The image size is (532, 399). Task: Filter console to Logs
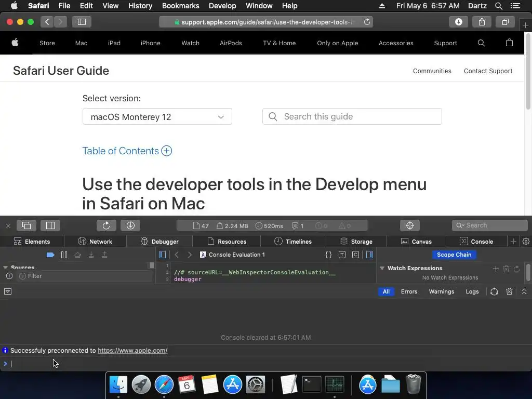click(472, 291)
